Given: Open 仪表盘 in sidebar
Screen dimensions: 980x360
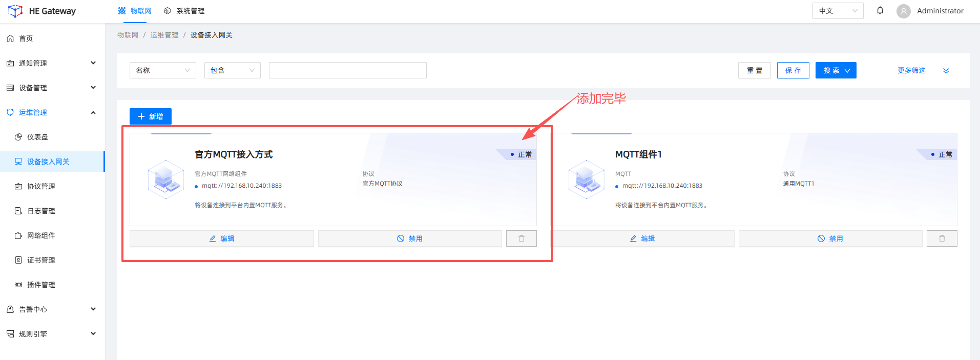Looking at the screenshot, I should click(x=52, y=137).
